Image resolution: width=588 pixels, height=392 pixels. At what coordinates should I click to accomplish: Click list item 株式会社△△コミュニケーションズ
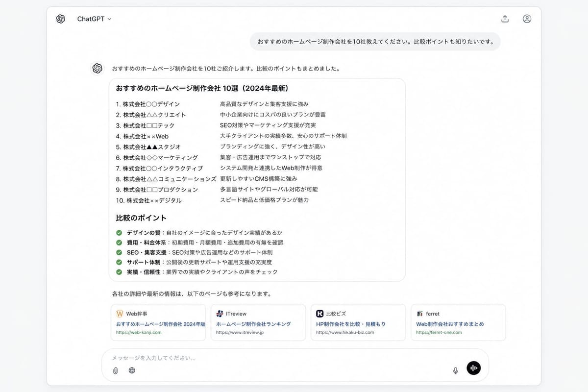166,179
